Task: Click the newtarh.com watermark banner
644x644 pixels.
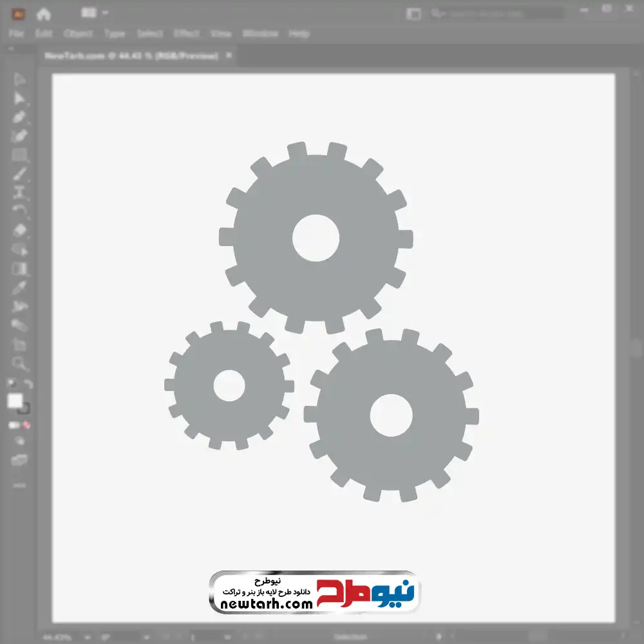Action: point(314,592)
